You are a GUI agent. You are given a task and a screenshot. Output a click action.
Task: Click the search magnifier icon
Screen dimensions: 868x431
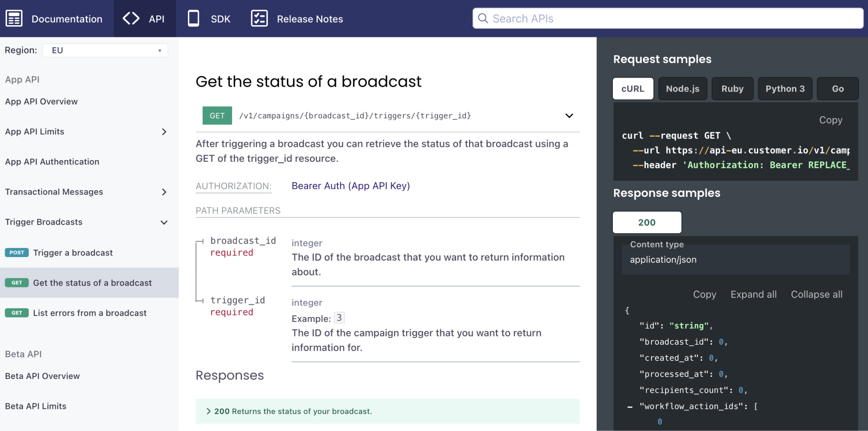tap(483, 19)
